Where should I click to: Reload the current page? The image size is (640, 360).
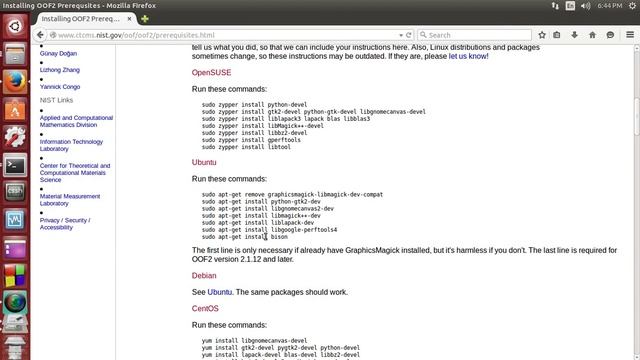click(x=408, y=35)
